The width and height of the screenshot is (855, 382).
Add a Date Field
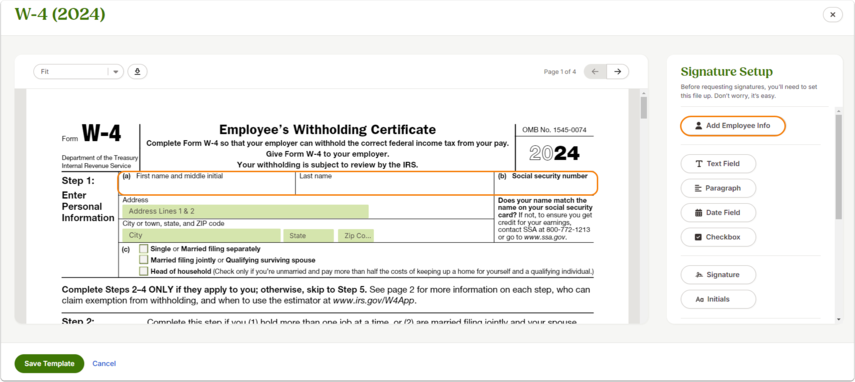[x=718, y=213]
